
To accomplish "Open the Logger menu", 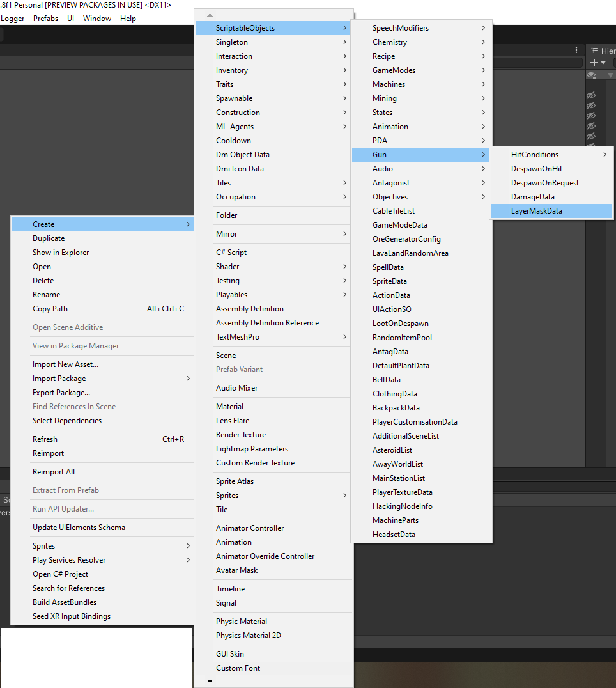I will tap(12, 19).
